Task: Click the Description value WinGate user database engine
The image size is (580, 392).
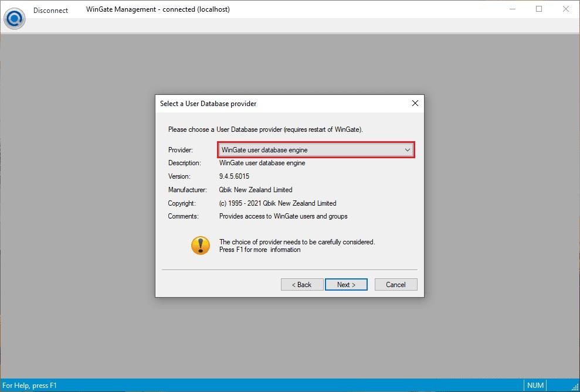Action: pyautogui.click(x=262, y=163)
